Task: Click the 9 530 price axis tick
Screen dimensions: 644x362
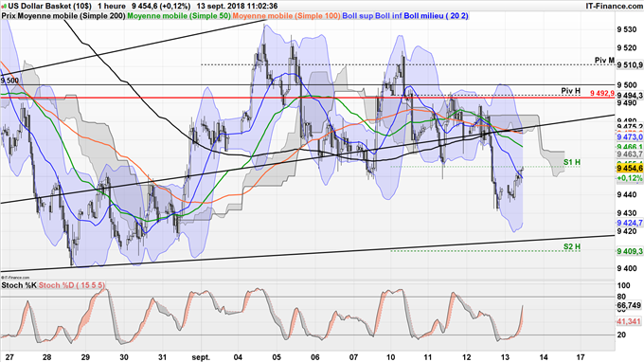Action: [x=627, y=29]
